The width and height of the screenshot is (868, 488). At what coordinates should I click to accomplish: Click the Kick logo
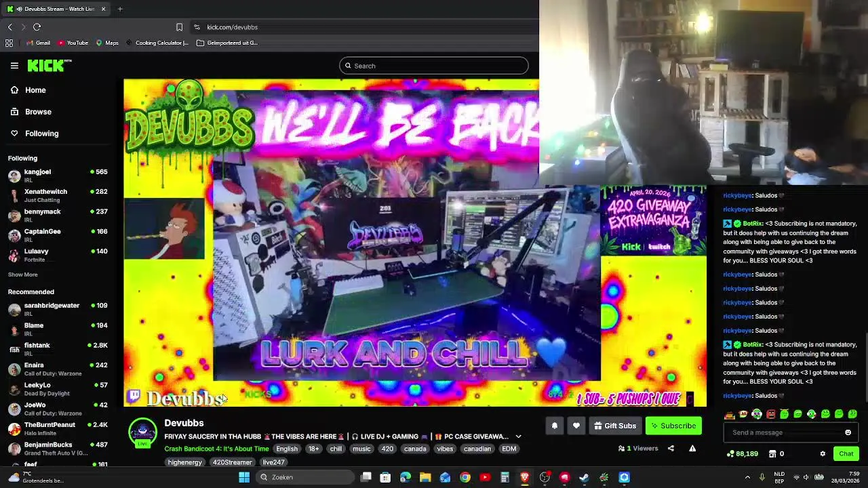click(x=50, y=66)
